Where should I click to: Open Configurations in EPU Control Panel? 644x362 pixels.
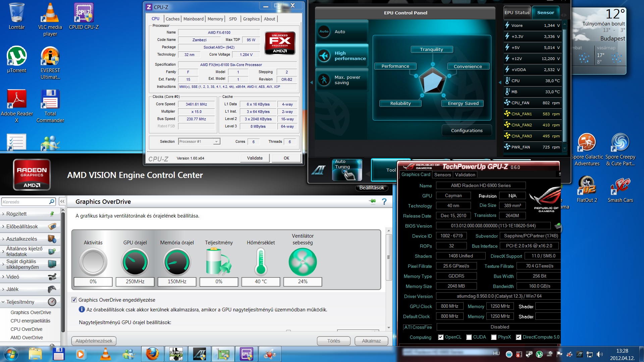[467, 130]
